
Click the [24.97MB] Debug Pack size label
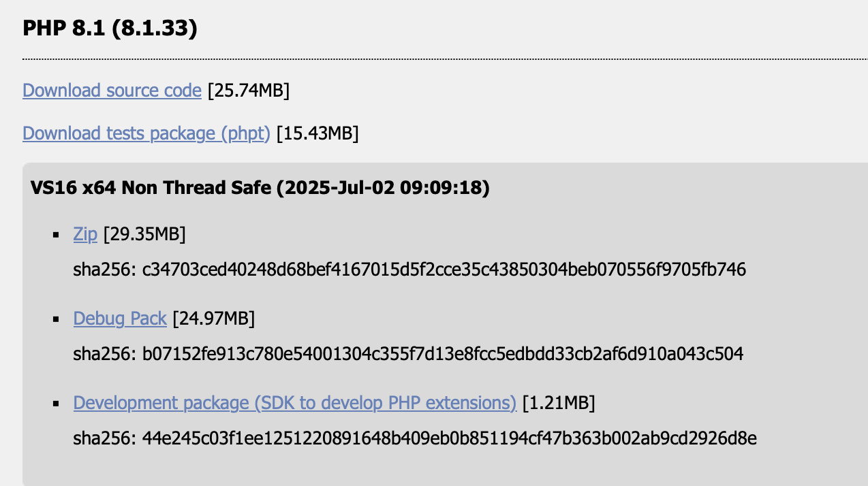[x=214, y=319]
